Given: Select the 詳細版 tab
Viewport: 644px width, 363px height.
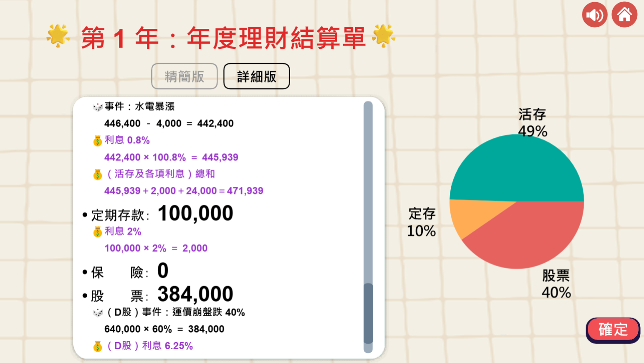Looking at the screenshot, I should click(257, 76).
